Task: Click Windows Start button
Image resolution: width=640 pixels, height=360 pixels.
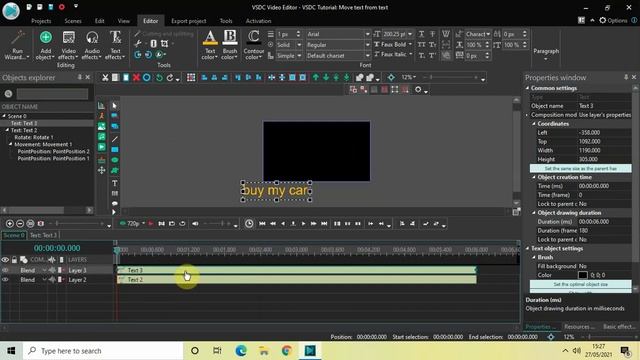Action: [x=11, y=350]
